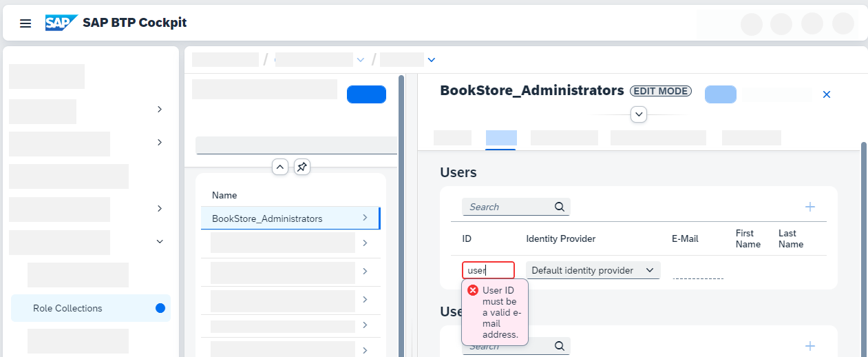Screen dimensions: 868x357
Task: Click the detail panel vertical scrollbar
Action: point(864,248)
